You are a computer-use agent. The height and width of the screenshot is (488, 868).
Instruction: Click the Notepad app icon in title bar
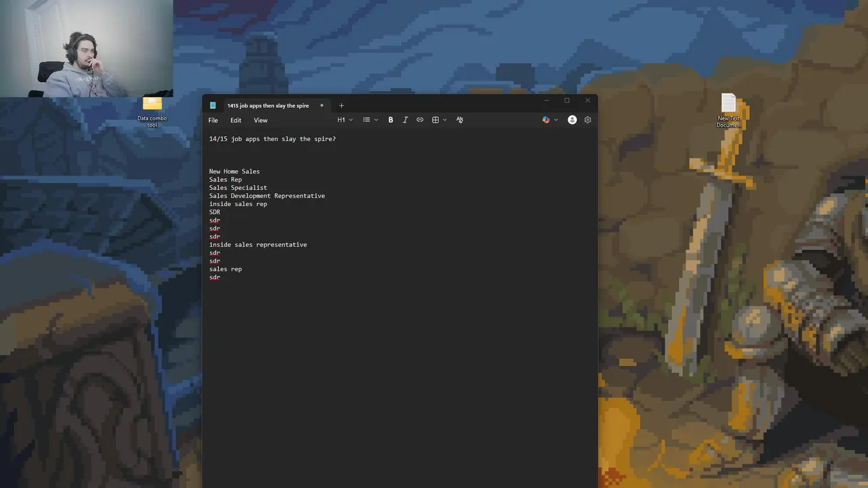pos(213,106)
